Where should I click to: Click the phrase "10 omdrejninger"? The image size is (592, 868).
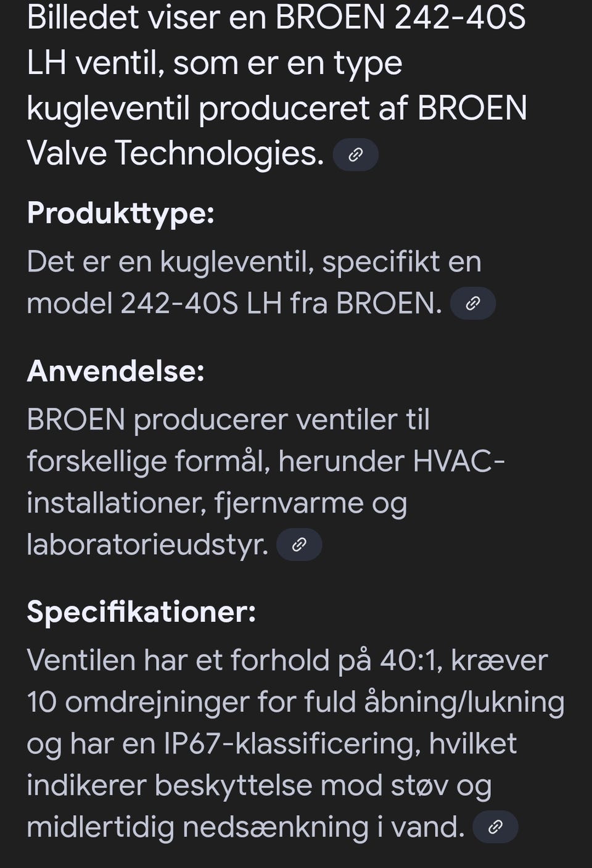pyautogui.click(x=138, y=703)
